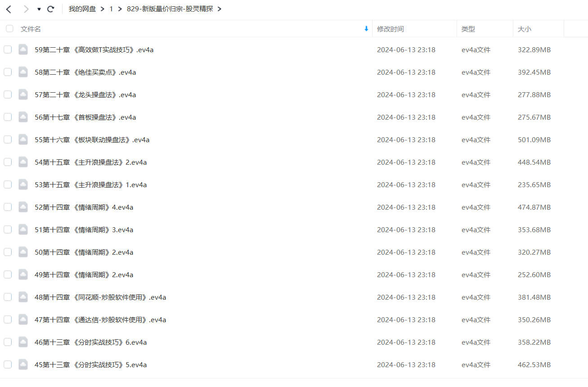Check box for 52第十四章 情绪周期 4
This screenshot has width=588, height=387.
(8, 207)
